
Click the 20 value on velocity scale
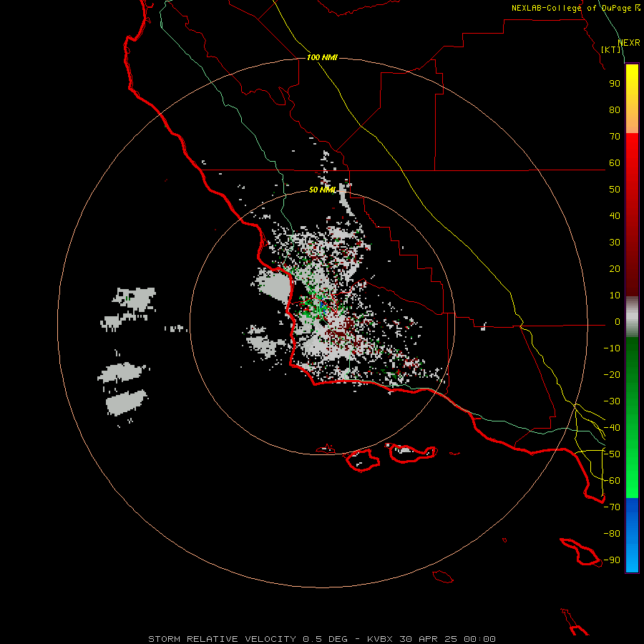[615, 269]
